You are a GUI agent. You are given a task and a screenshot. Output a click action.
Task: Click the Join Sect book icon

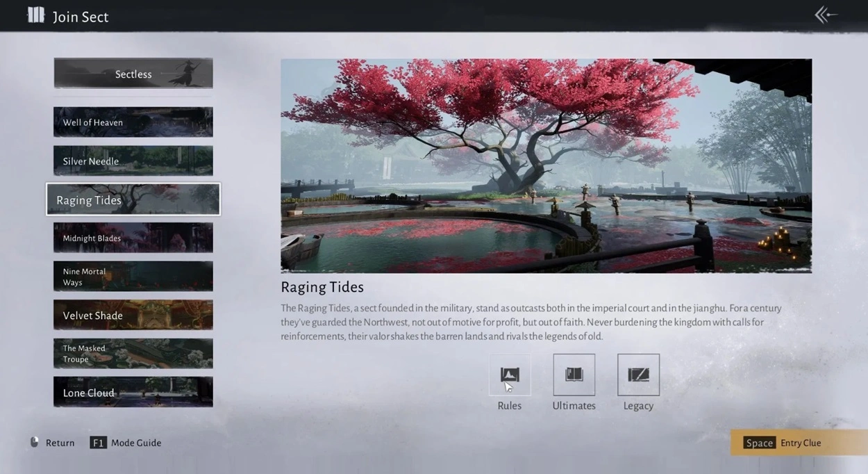click(35, 16)
